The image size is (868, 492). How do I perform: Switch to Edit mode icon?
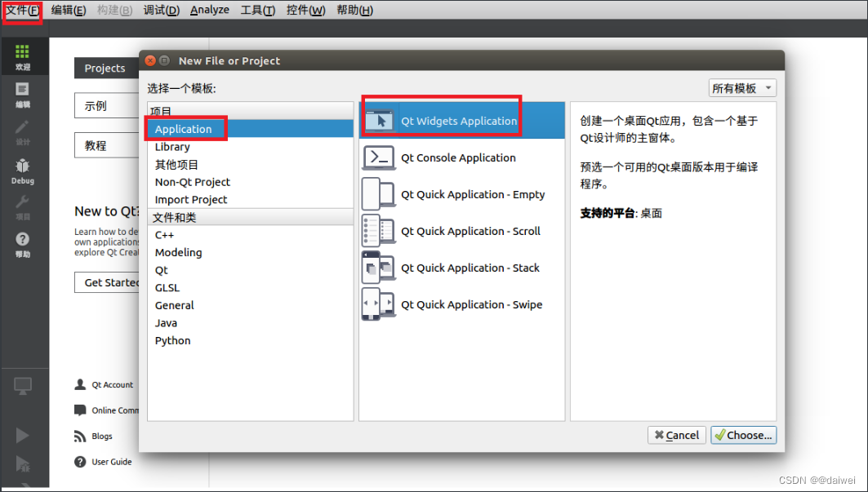22,90
